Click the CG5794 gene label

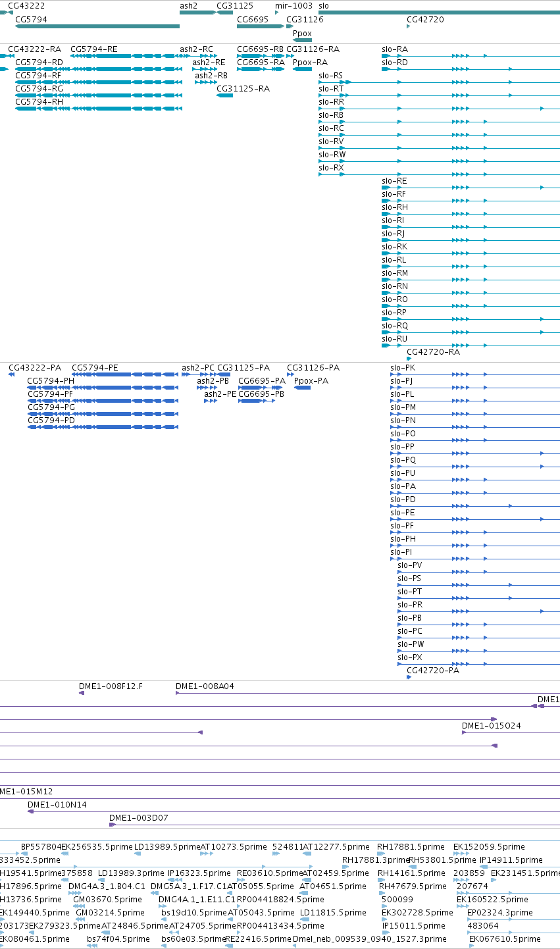tap(31, 20)
